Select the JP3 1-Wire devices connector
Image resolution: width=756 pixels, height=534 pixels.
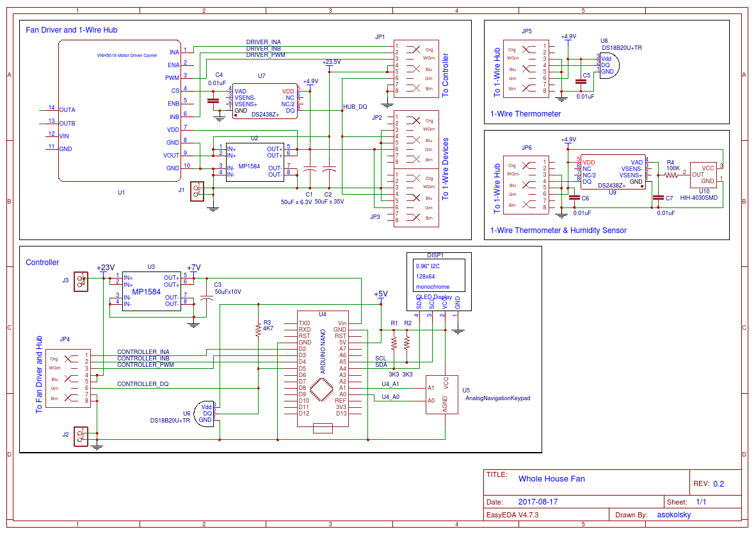(416, 198)
